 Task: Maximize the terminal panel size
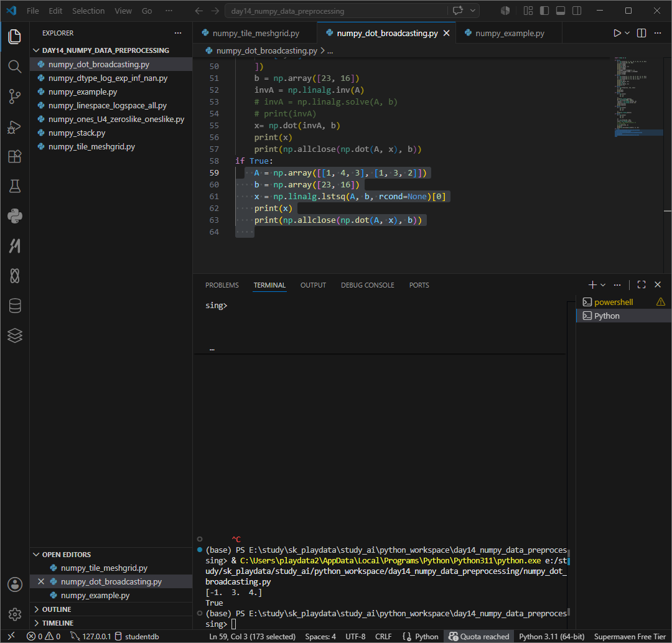coord(642,284)
